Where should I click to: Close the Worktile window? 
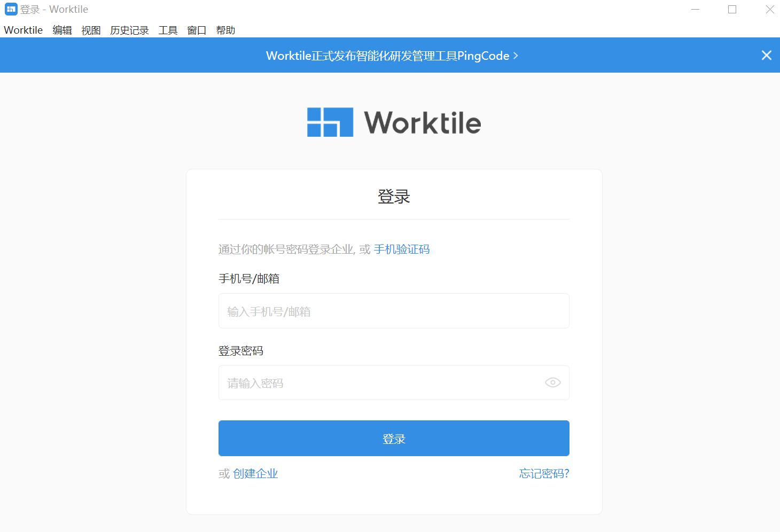[x=770, y=9]
